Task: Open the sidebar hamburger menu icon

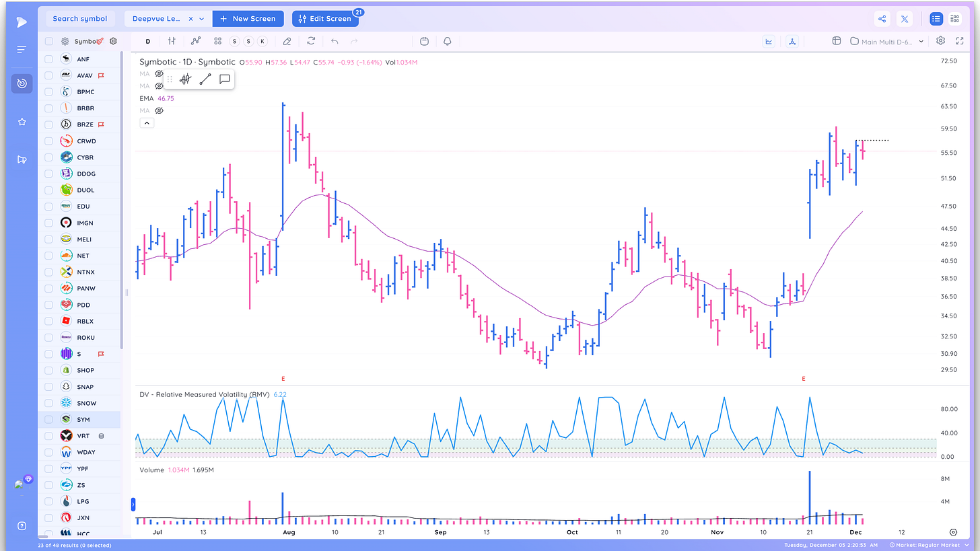Action: (22, 50)
